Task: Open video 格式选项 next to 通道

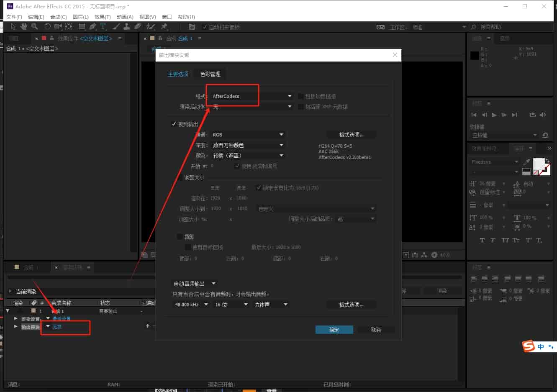Action: pos(351,134)
